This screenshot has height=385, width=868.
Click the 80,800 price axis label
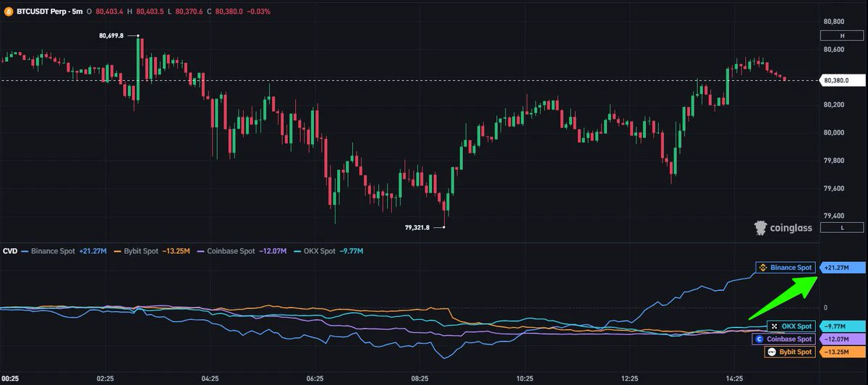[x=835, y=22]
